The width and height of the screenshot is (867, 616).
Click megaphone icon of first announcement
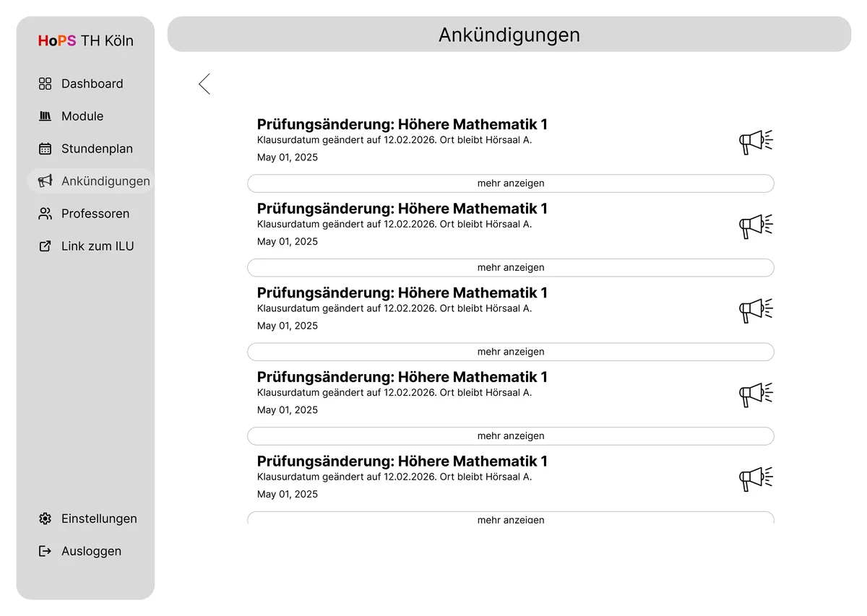[756, 141]
